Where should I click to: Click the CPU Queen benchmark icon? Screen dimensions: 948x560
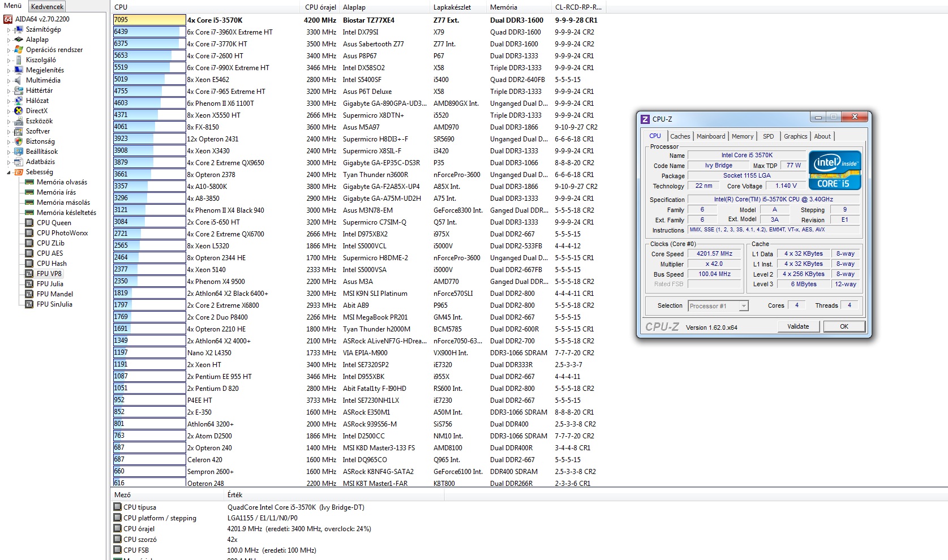(x=29, y=223)
